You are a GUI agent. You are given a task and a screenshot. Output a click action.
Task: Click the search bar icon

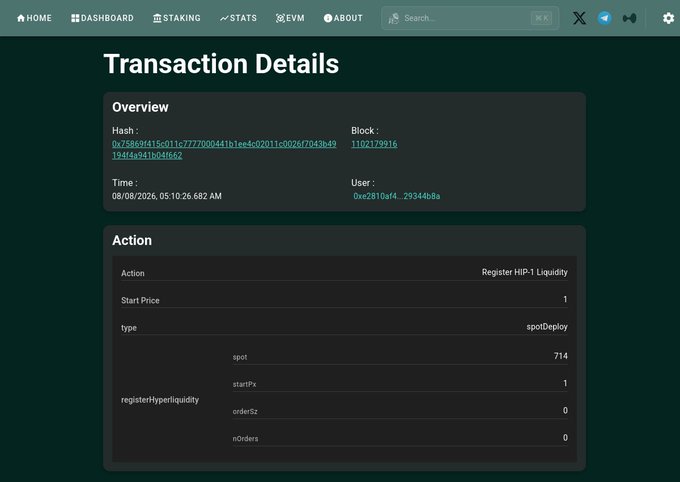393,18
